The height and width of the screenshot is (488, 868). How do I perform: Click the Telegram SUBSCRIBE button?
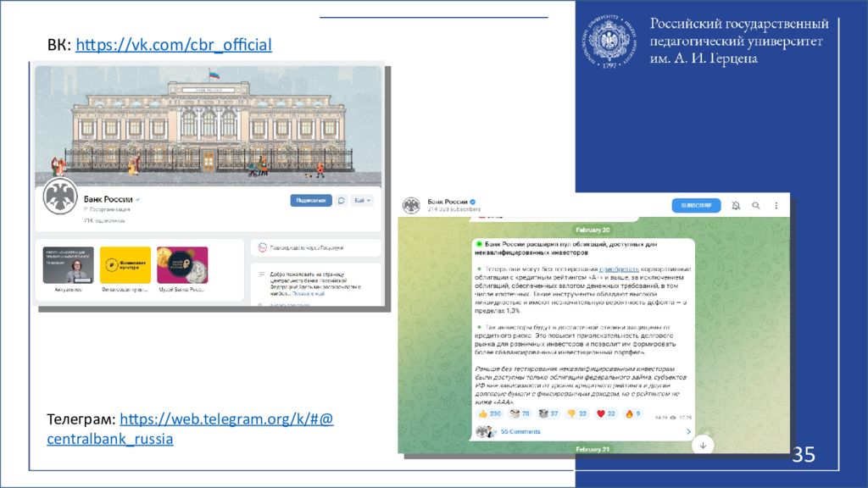pos(696,205)
